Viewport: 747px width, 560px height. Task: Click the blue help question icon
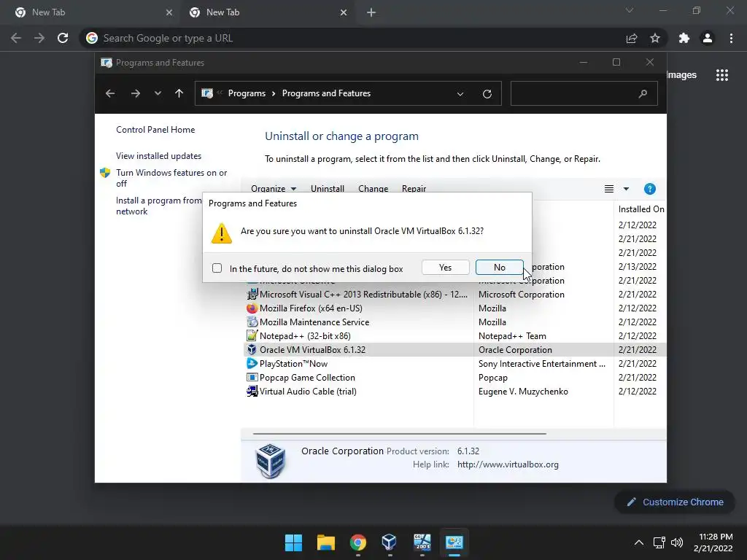(x=650, y=189)
